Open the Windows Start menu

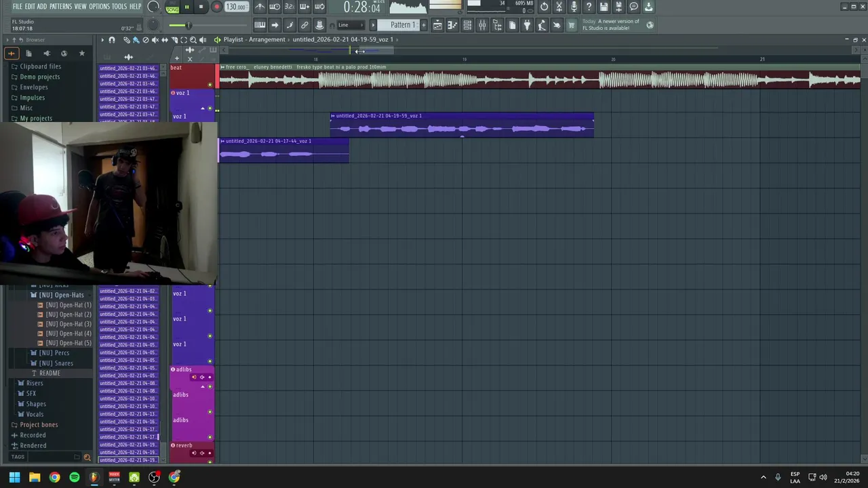tap(14, 477)
